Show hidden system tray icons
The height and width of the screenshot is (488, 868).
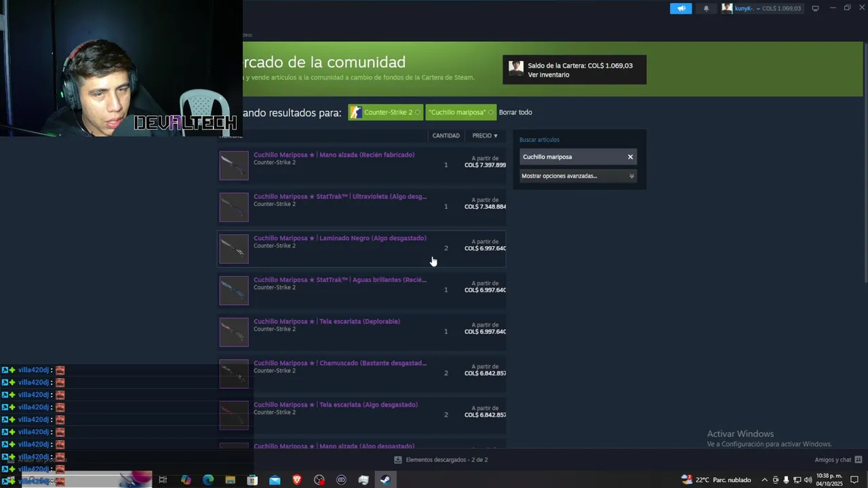click(765, 480)
